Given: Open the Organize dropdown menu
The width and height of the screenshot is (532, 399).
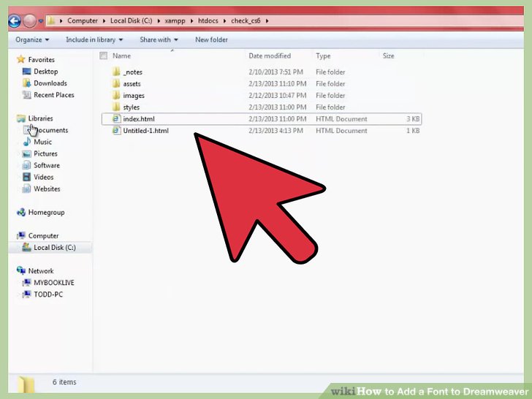Looking at the screenshot, I should tap(32, 39).
